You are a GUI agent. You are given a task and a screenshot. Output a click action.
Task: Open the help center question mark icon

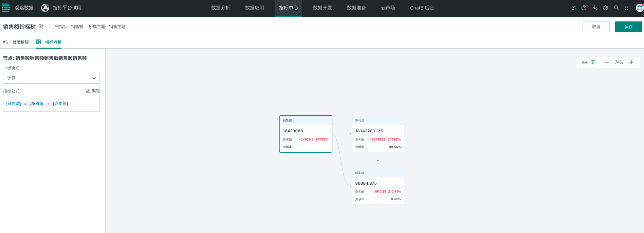click(x=584, y=8)
